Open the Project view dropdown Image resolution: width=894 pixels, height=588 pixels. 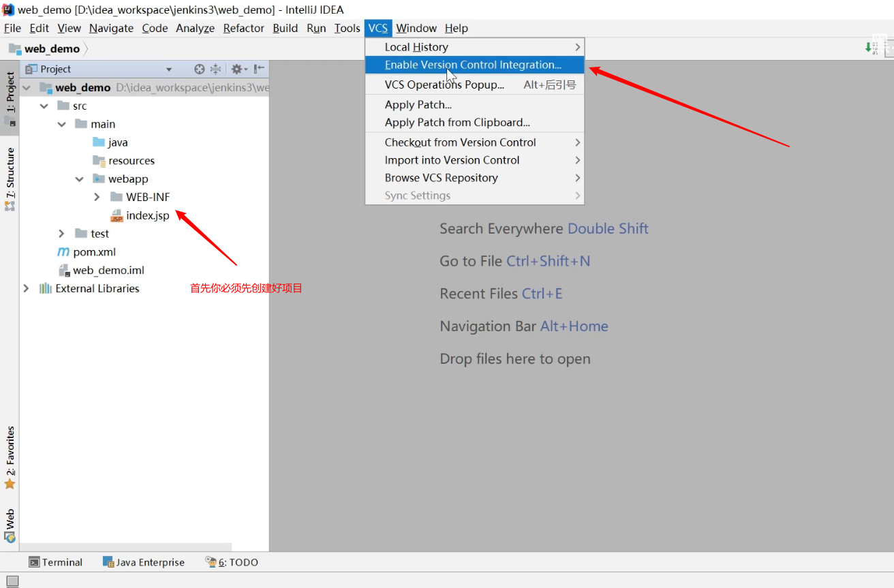[x=169, y=69]
